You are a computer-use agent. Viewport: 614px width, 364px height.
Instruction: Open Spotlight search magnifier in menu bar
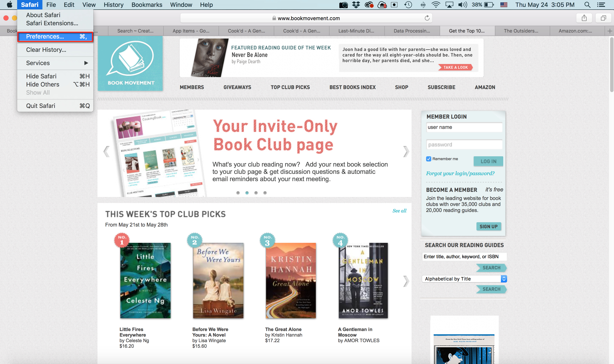587,5
